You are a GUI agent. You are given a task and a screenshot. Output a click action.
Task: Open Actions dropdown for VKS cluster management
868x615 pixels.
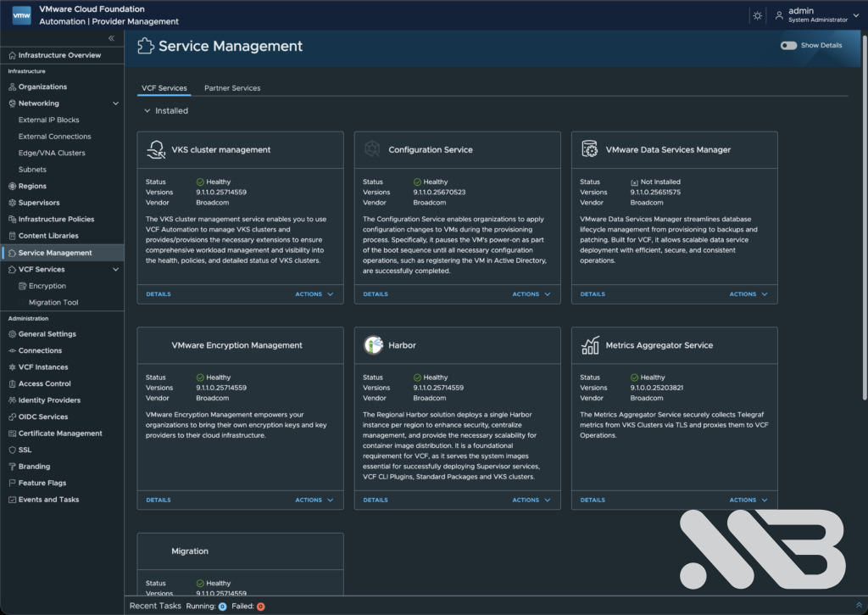314,294
